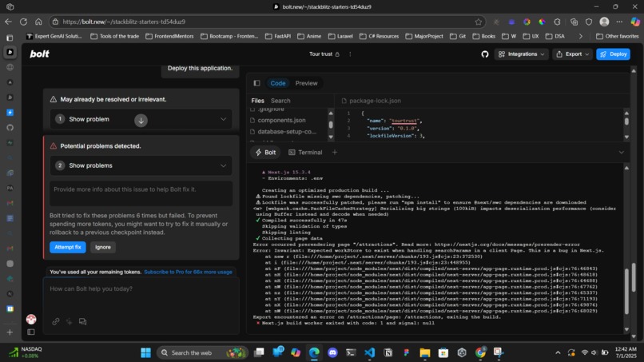Toggle Bolt's left sidebar panel icon below avatar

pos(31,332)
